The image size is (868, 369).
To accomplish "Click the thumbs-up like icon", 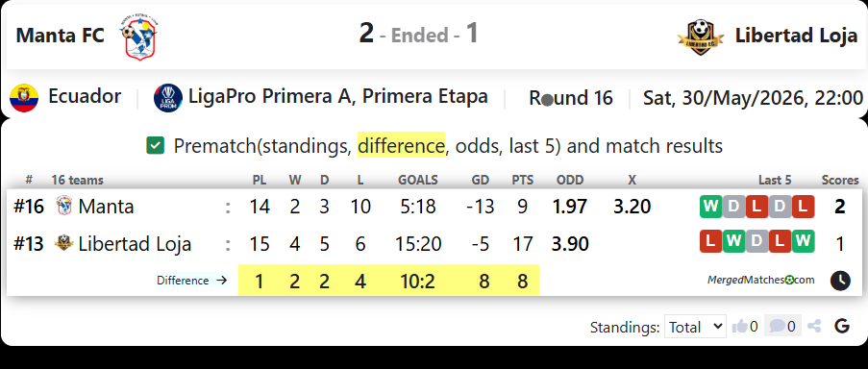I will [739, 327].
